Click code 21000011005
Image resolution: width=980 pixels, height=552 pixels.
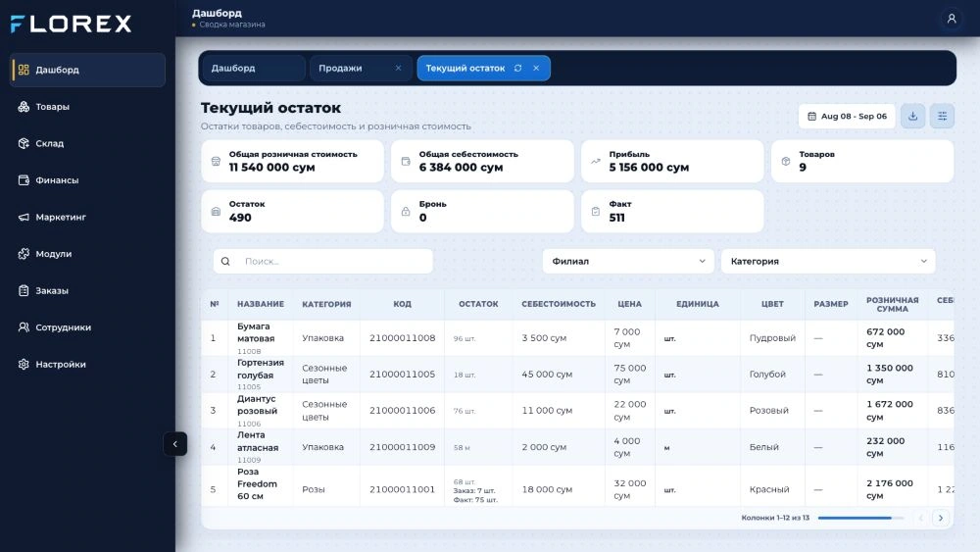pyautogui.click(x=402, y=374)
